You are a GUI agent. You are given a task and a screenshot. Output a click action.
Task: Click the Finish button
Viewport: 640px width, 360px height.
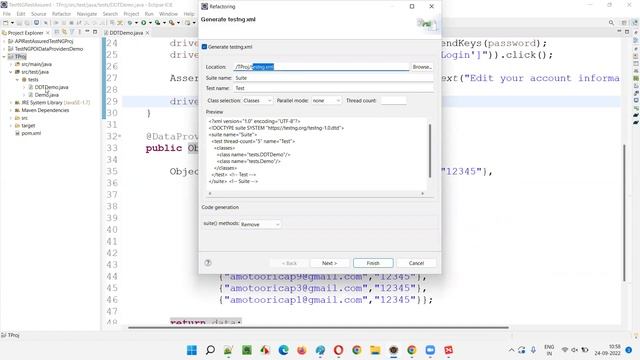point(373,263)
